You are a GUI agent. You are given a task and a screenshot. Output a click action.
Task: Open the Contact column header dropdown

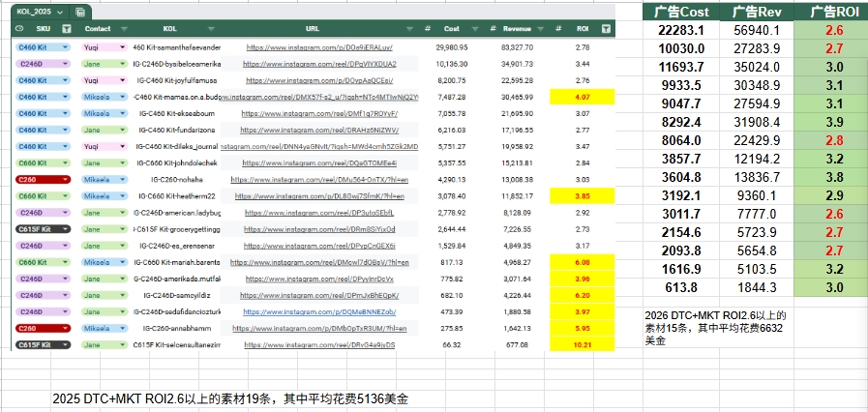[124, 29]
